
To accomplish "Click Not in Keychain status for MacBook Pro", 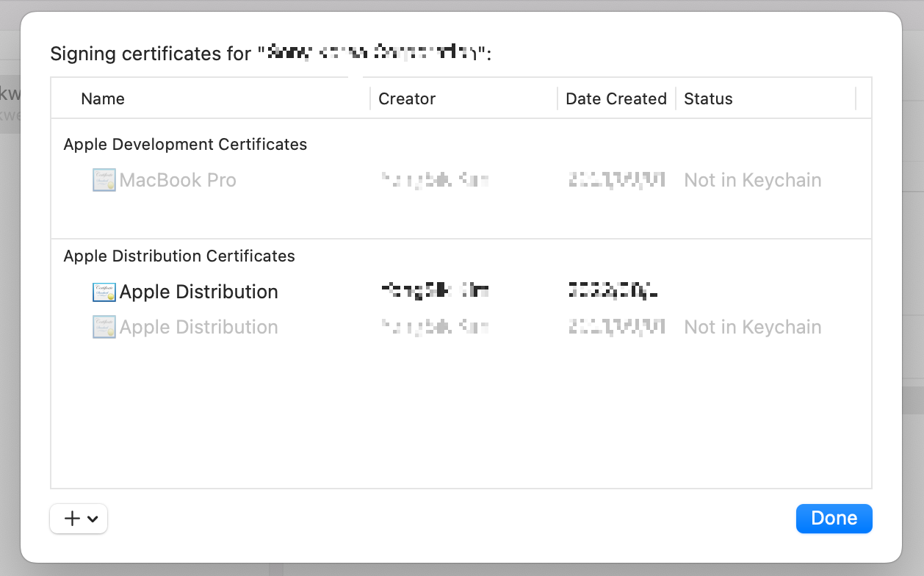I will 753,180.
